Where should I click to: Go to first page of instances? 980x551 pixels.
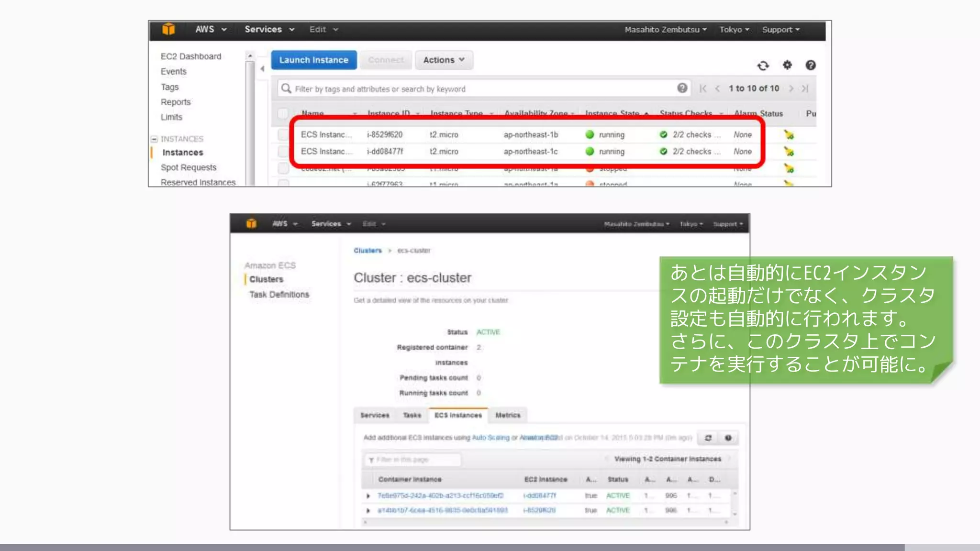pos(703,88)
